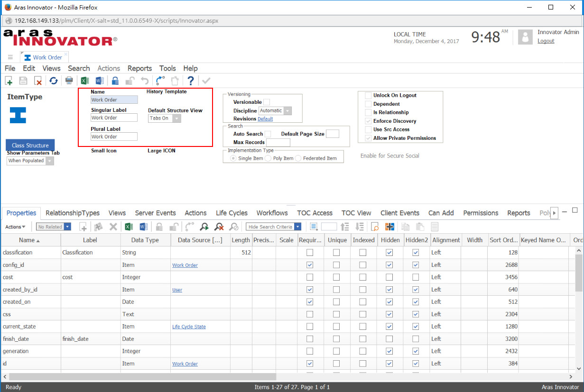Open the No Related dropdown
The height and width of the screenshot is (392, 584).
coord(67,227)
